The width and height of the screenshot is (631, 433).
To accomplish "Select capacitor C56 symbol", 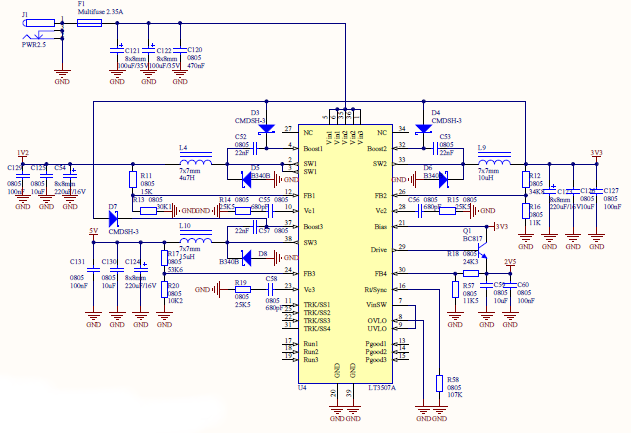I will 419,210.
